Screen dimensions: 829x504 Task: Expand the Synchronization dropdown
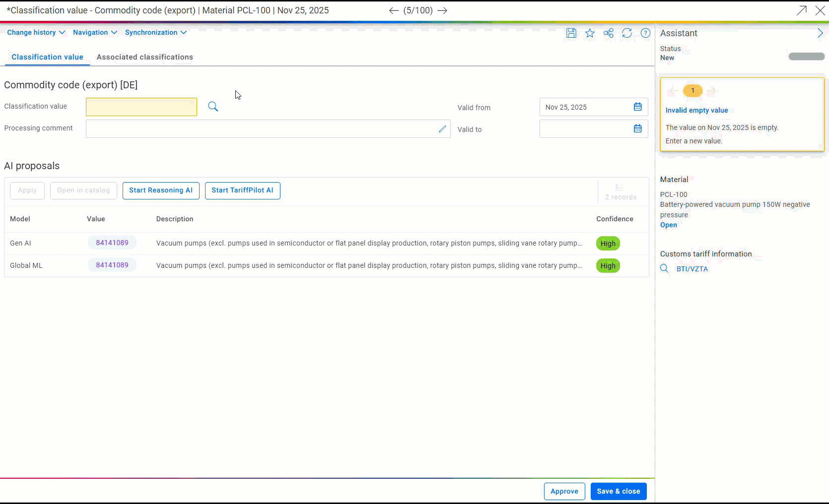point(155,33)
